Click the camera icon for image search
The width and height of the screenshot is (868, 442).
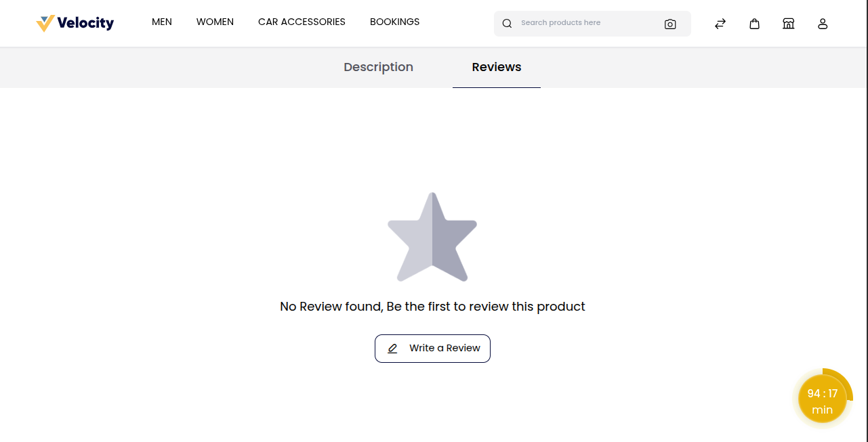[x=670, y=24]
